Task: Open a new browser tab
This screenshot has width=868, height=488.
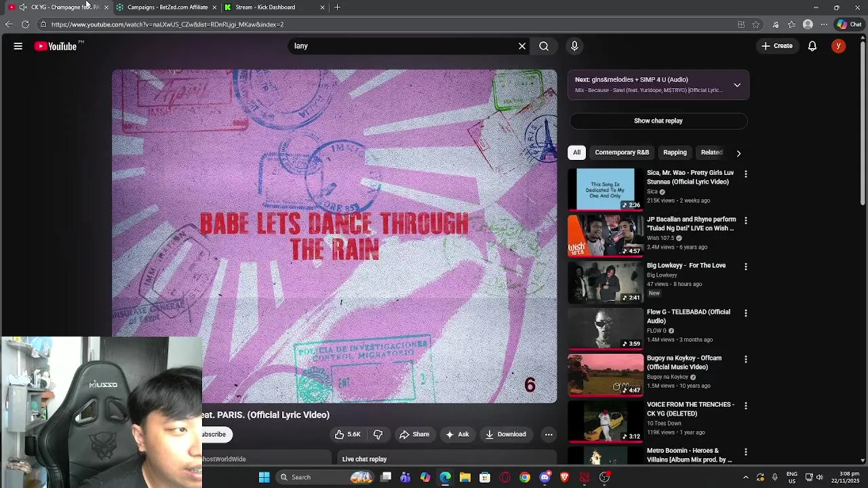Action: (338, 7)
